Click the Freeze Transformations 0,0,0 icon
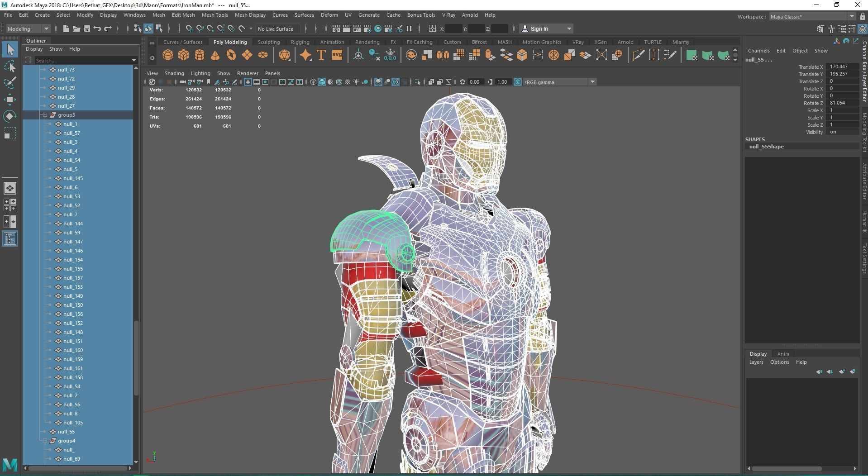The width and height of the screenshot is (868, 476). 390,55
